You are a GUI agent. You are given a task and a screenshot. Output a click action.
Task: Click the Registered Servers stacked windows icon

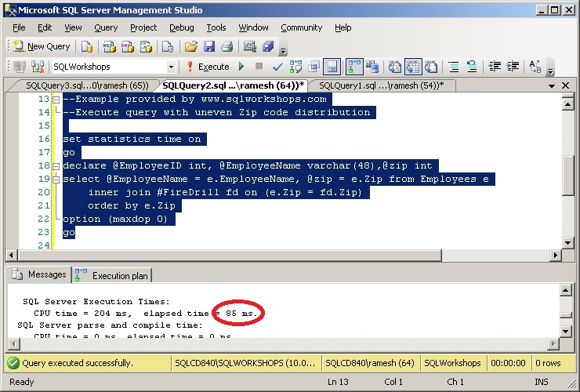pos(268,46)
